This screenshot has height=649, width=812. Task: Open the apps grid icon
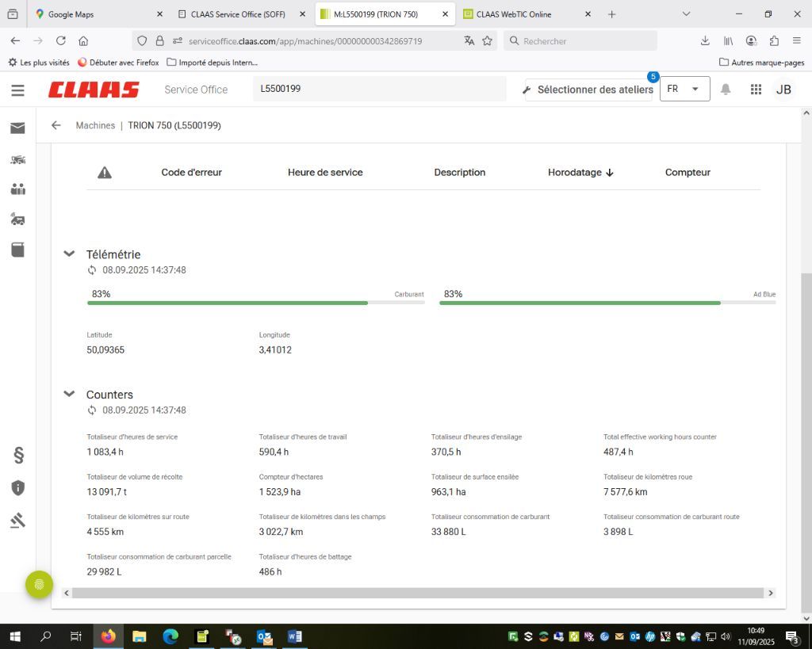(x=756, y=90)
